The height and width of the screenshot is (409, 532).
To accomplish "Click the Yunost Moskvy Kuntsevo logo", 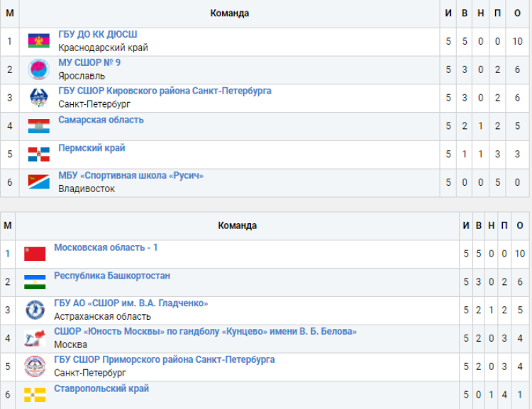I will (35, 339).
